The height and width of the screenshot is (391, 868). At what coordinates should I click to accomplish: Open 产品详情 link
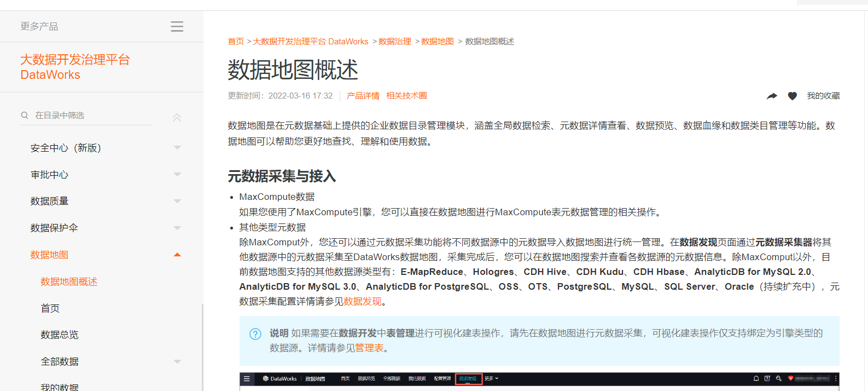click(x=363, y=96)
